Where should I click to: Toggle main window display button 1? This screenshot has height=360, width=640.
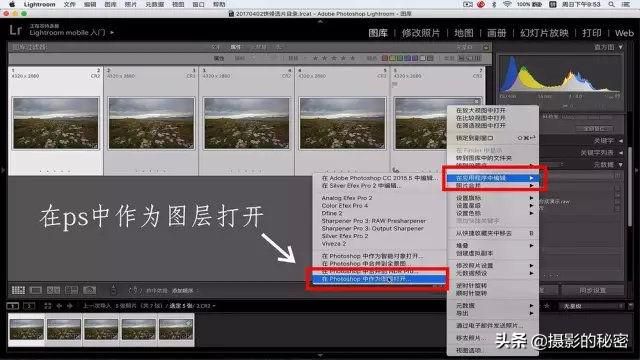tap(13, 306)
